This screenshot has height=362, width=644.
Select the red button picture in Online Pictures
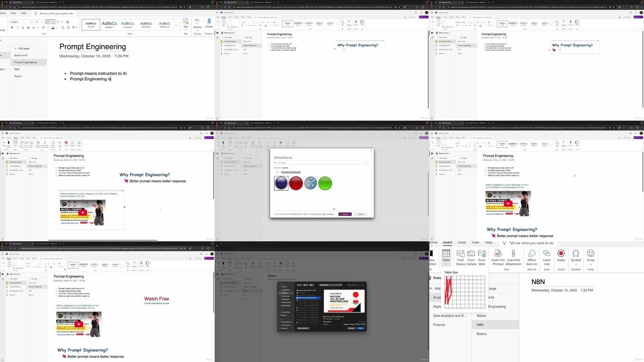(x=296, y=183)
